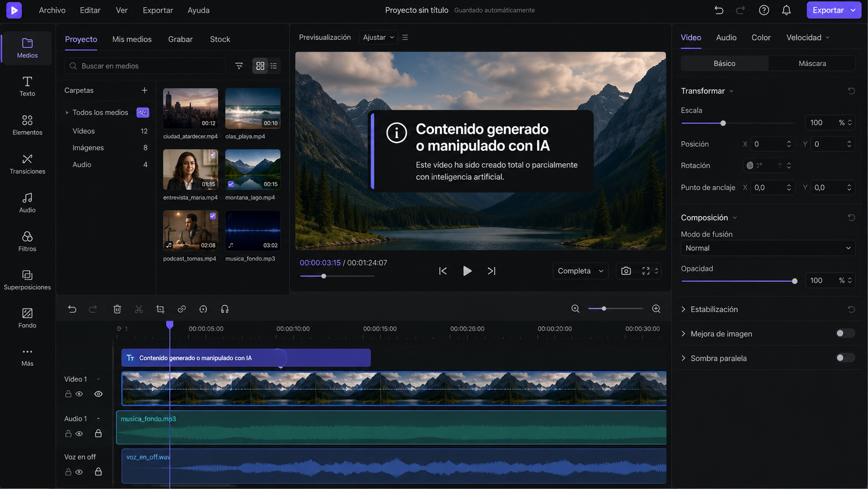The height and width of the screenshot is (489, 868).
Task: Turn on the Sombra paralela toggle
Action: coord(845,358)
